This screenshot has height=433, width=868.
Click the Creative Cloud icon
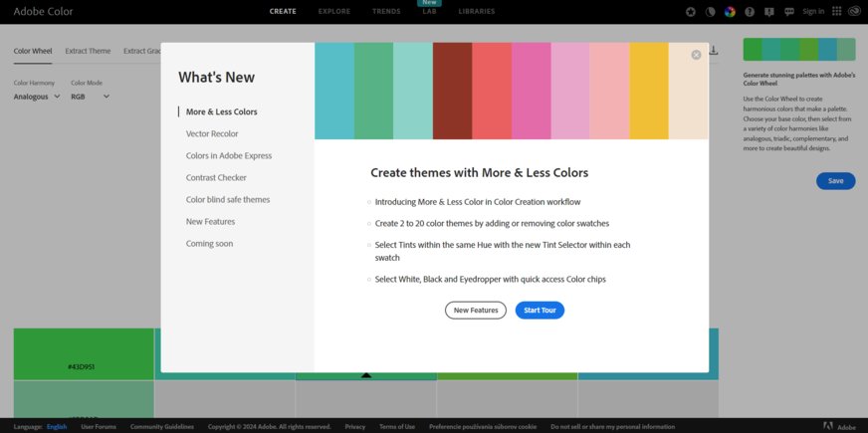[855, 12]
